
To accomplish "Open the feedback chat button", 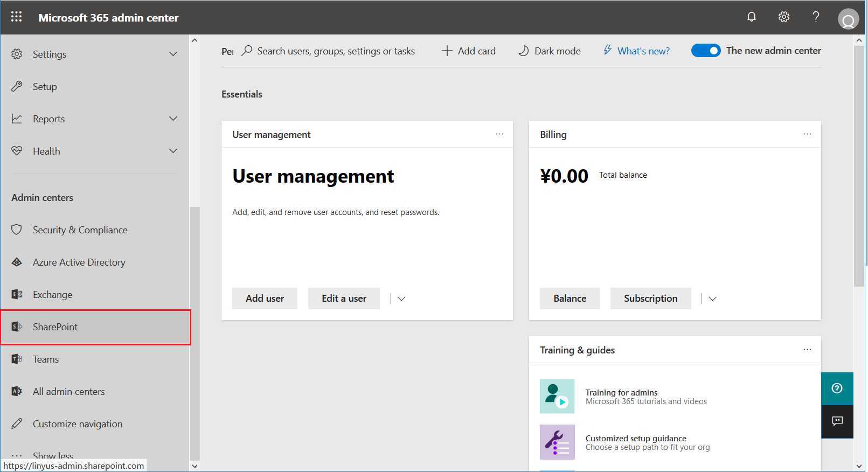I will point(837,421).
